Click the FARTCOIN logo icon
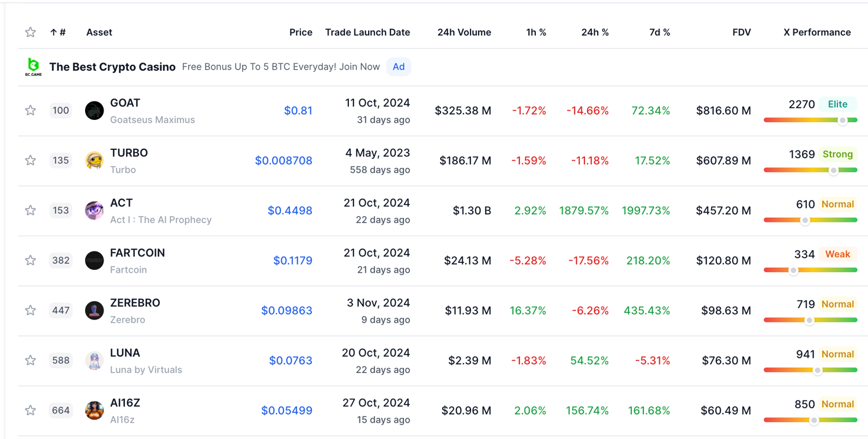The width and height of the screenshot is (868, 439). (x=94, y=261)
